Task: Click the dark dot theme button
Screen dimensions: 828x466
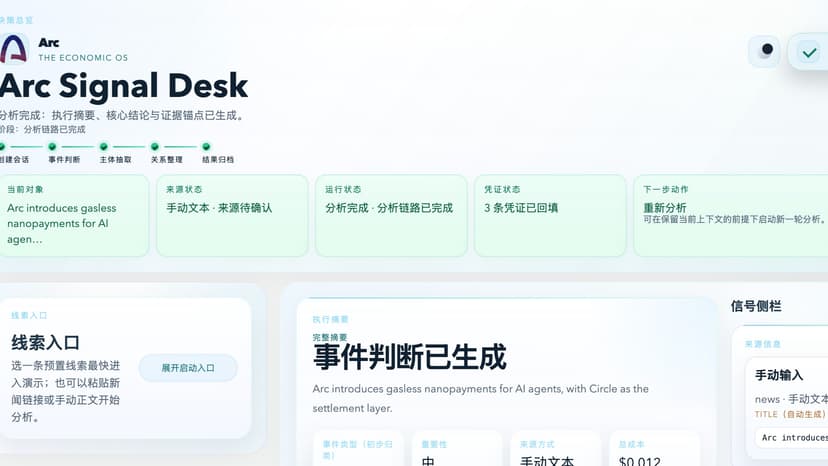Action: (764, 51)
